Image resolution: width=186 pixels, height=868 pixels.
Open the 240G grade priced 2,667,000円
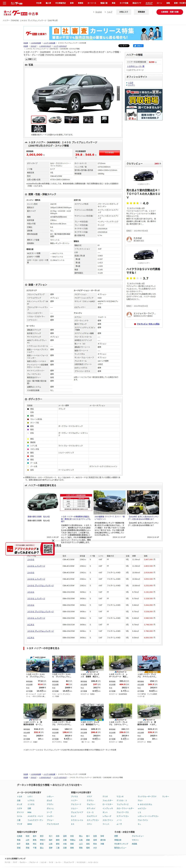click(x=31, y=559)
